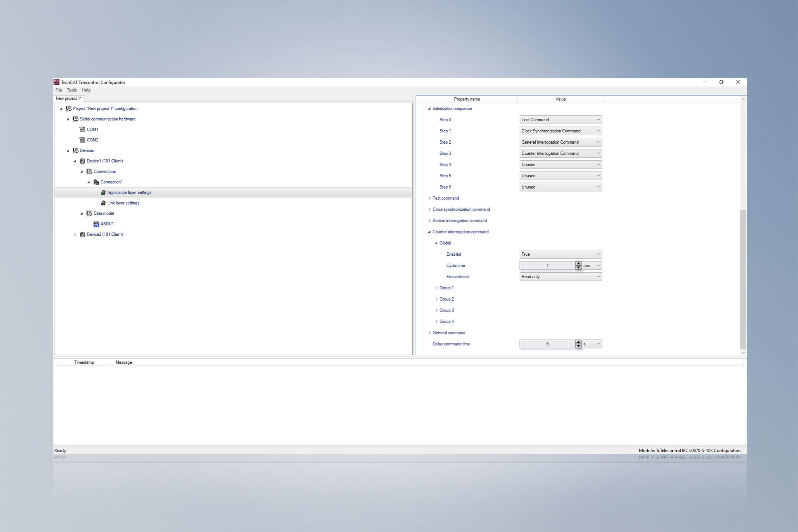798x532 pixels.
Task: Open the Freeze/reset Read only dropdown
Action: click(561, 277)
